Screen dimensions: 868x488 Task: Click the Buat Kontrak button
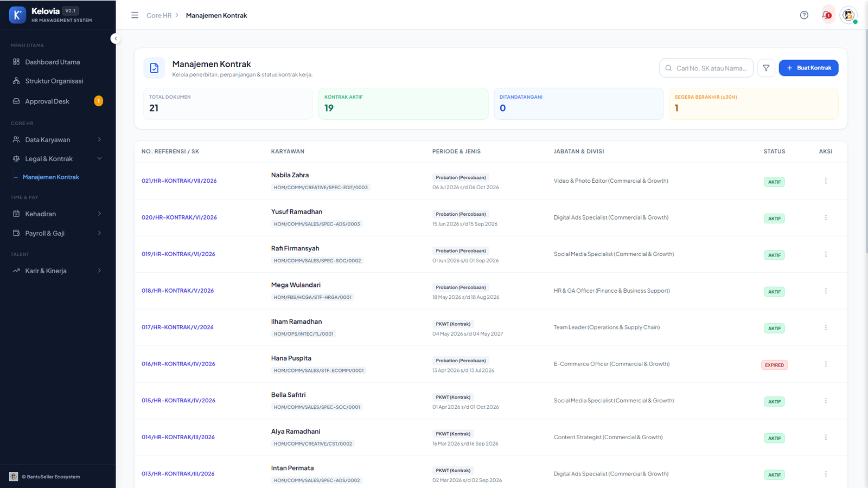808,68
